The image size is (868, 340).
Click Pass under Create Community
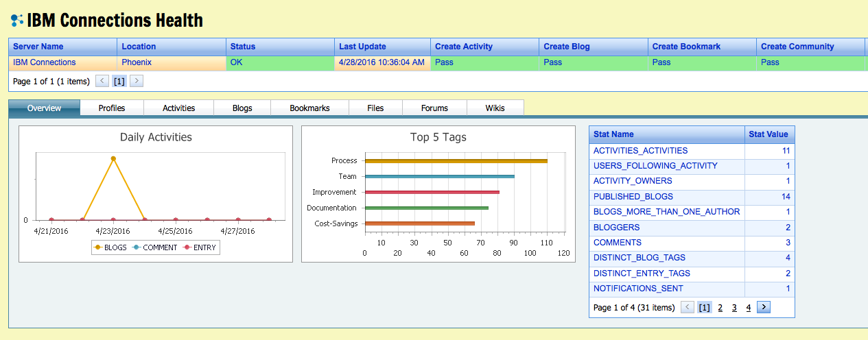coord(811,62)
